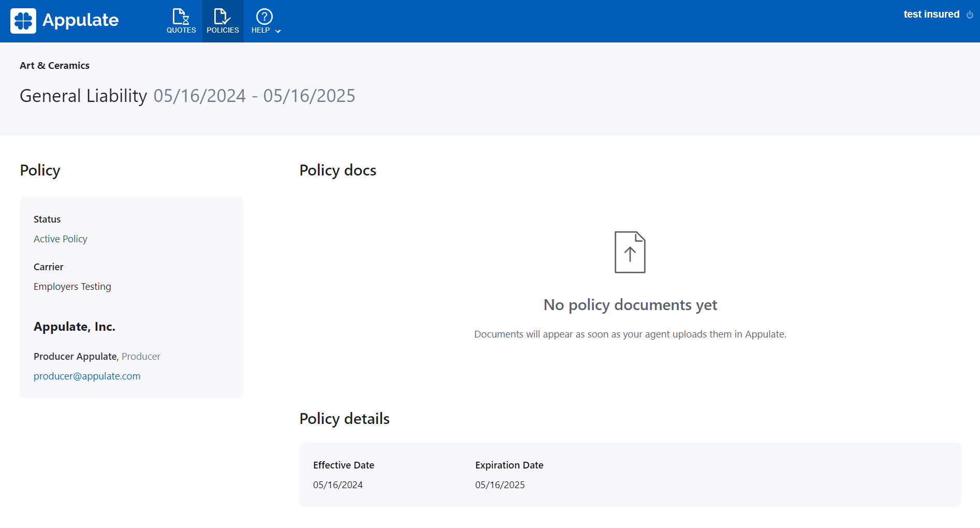
Task: Click the Active Policy status text
Action: point(60,239)
